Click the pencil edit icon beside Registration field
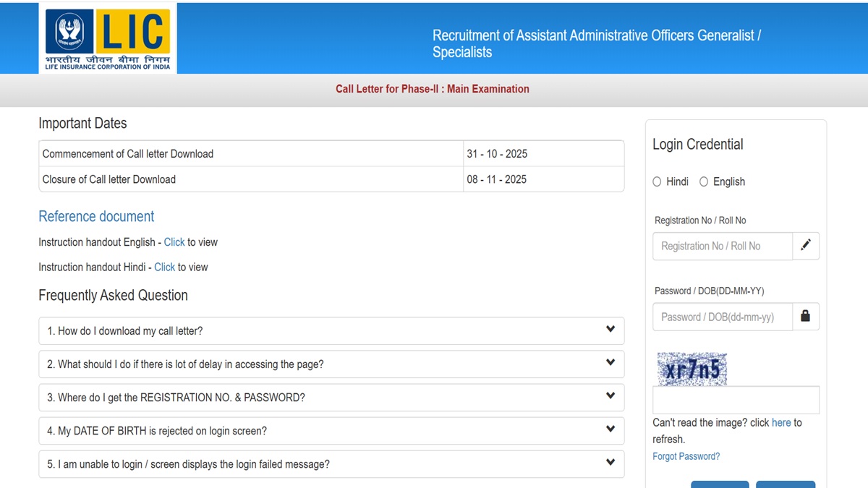 pos(806,245)
